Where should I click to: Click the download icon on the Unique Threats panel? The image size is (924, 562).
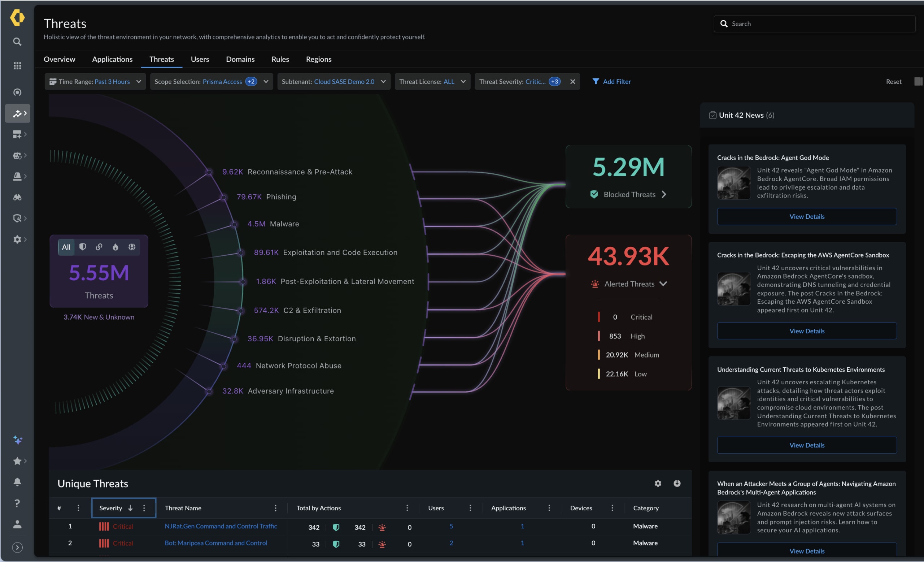pyautogui.click(x=677, y=484)
